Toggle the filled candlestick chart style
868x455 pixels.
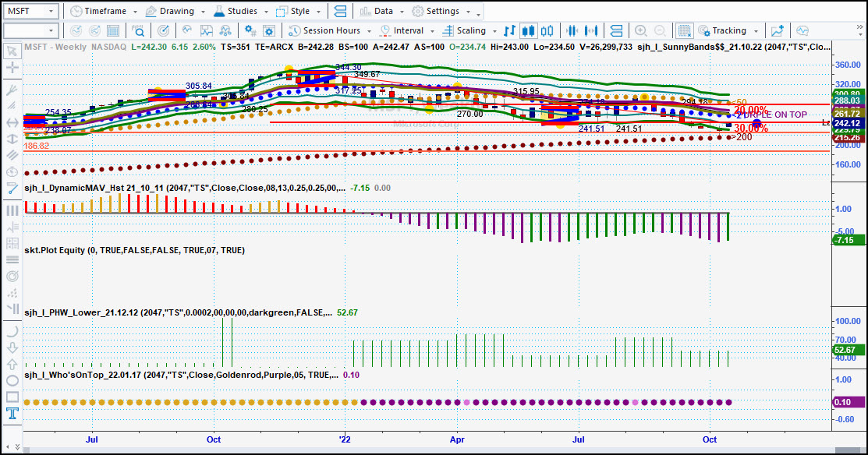click(x=528, y=31)
